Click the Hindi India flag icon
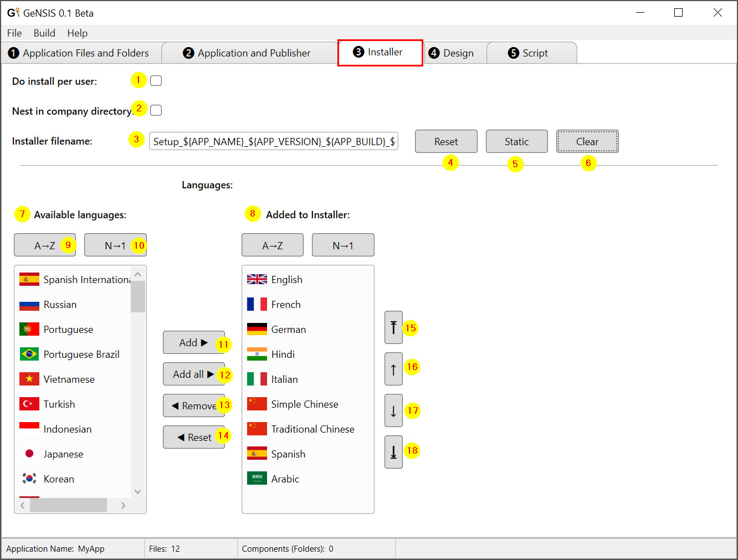This screenshot has width=738, height=560. pos(257,354)
